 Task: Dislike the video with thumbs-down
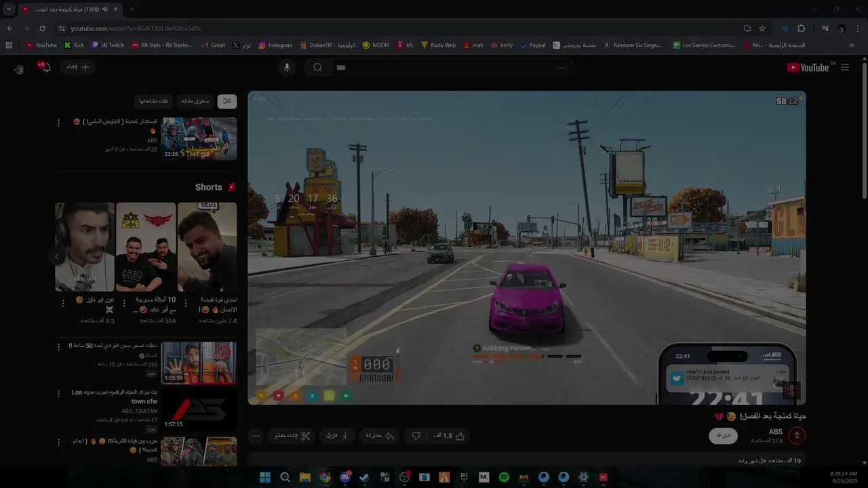point(416,436)
